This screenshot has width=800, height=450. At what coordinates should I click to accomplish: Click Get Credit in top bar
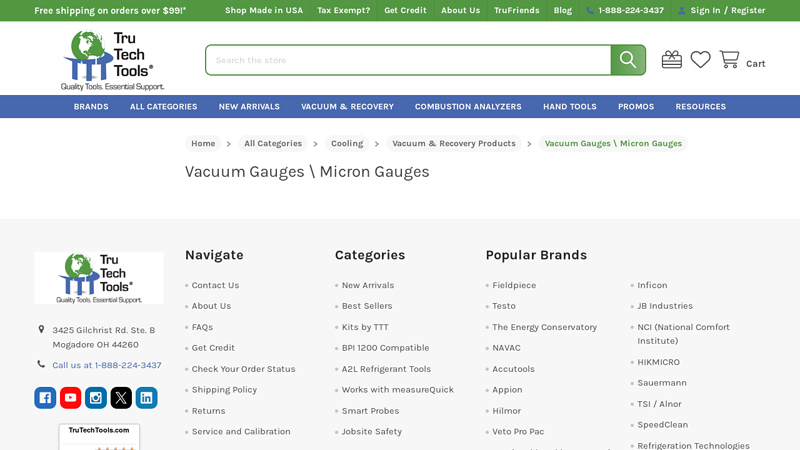405,10
